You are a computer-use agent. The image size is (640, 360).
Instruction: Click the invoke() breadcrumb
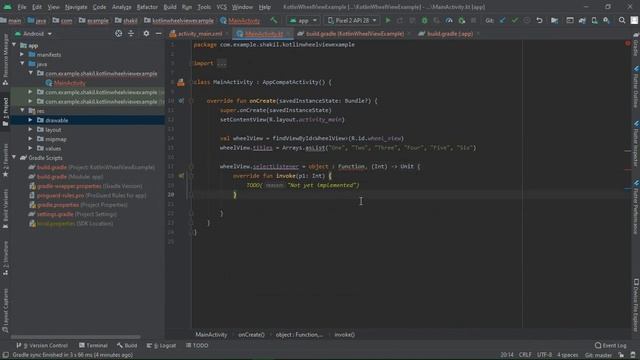click(344, 335)
